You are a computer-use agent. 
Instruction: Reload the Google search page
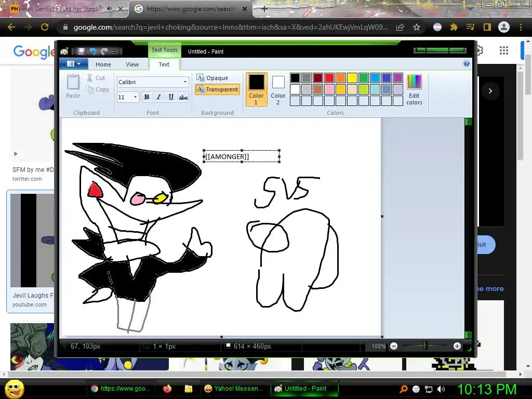point(45,27)
